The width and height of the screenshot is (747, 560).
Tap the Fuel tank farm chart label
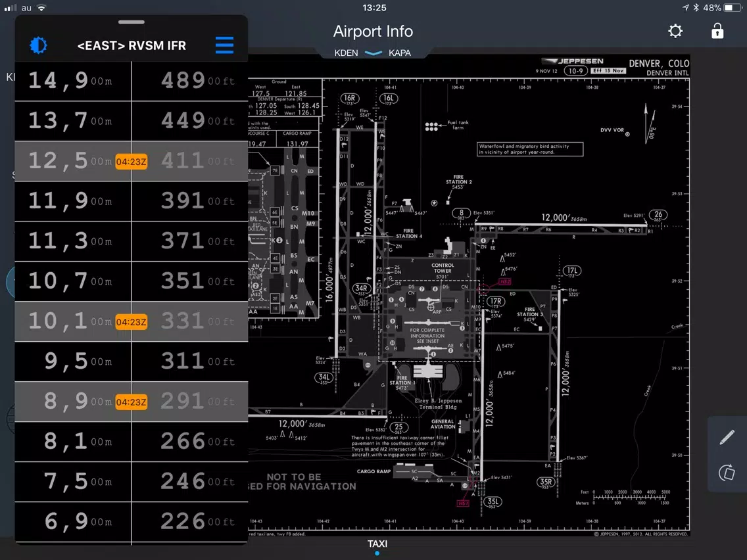458,125
